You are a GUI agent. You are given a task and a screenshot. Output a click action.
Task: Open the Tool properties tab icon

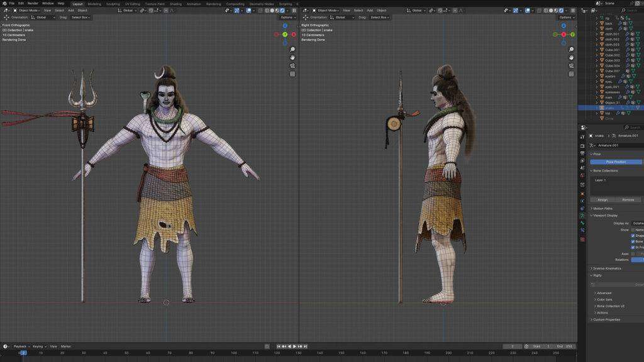click(x=582, y=136)
